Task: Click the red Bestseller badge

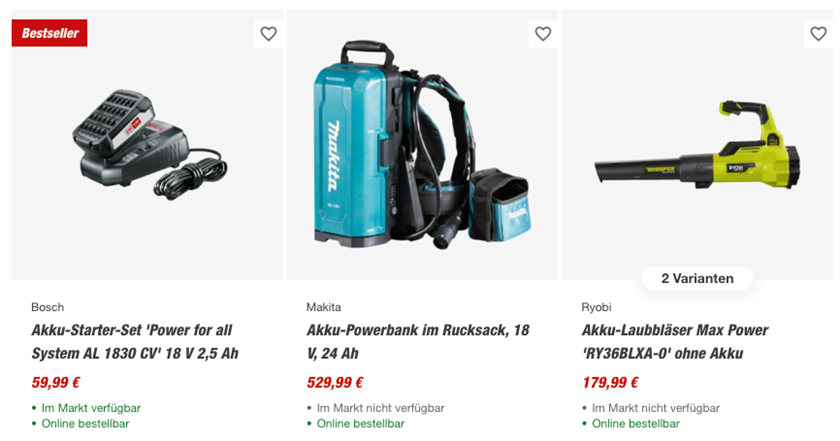Action: (x=50, y=33)
